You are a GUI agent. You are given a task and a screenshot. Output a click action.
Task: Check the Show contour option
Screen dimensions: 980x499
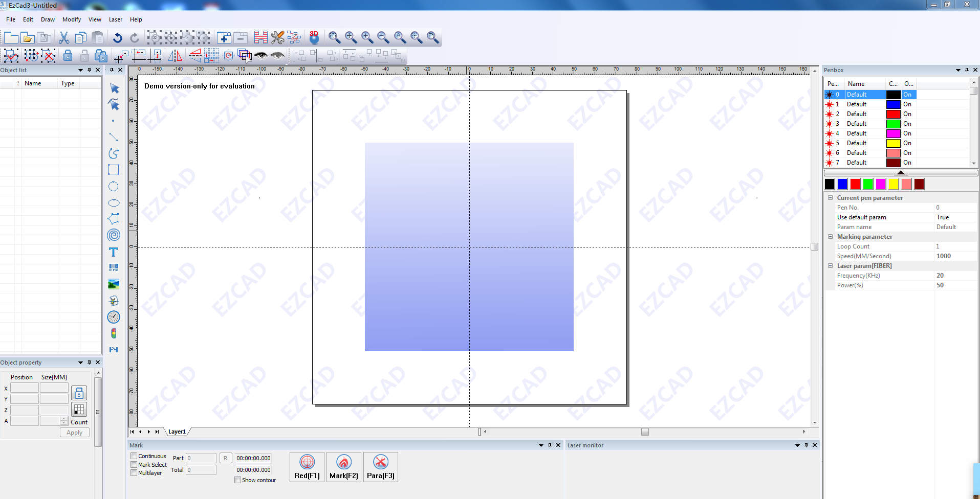point(237,480)
